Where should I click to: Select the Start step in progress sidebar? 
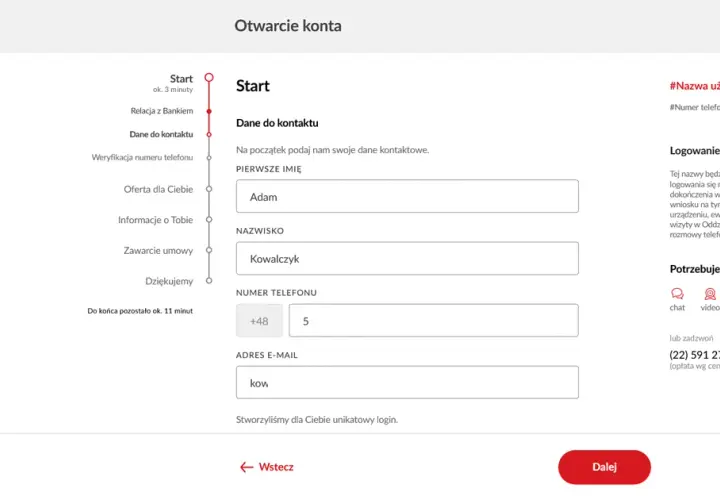(x=181, y=79)
